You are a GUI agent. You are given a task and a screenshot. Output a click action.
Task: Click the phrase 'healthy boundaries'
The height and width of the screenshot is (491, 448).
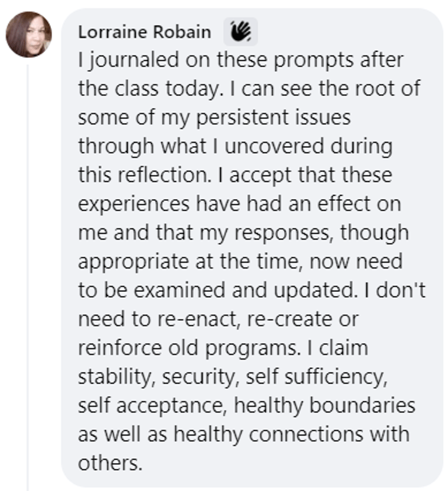point(325,406)
